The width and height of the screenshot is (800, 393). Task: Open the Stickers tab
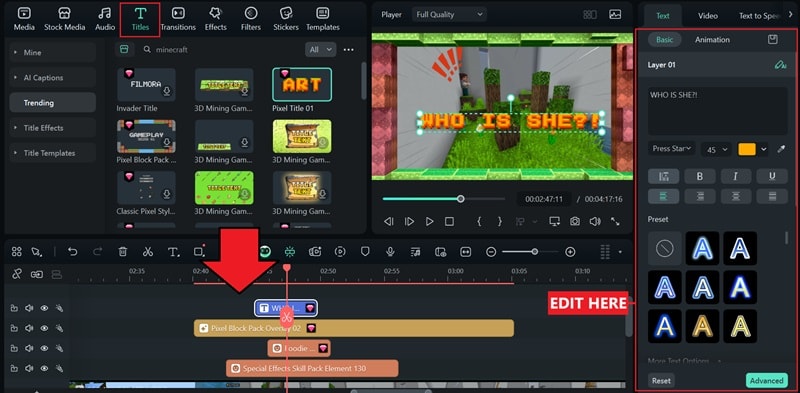tap(286, 19)
